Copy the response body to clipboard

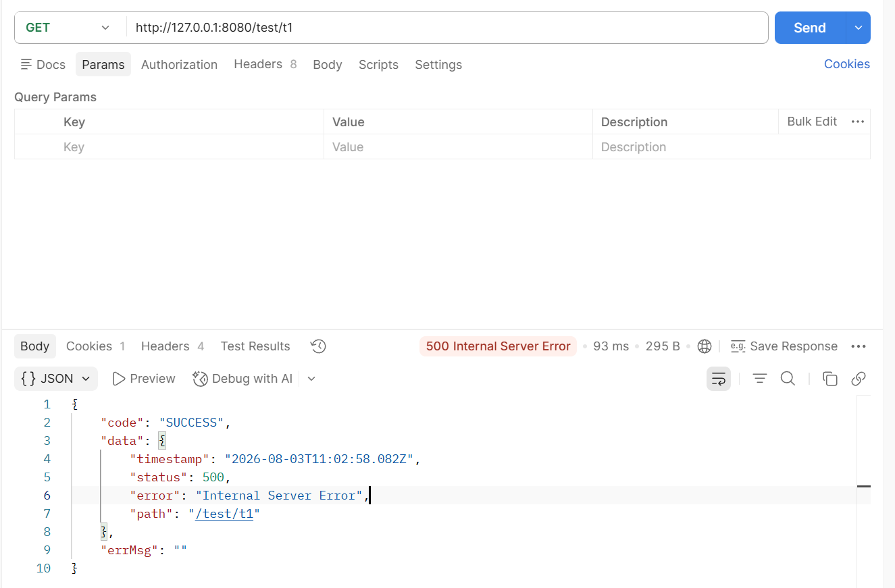pyautogui.click(x=830, y=379)
